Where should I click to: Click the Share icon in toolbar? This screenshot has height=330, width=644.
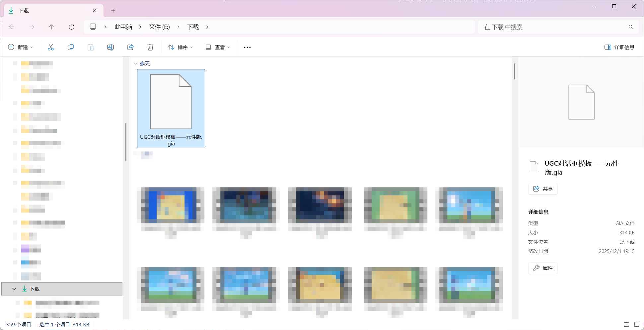[130, 47]
